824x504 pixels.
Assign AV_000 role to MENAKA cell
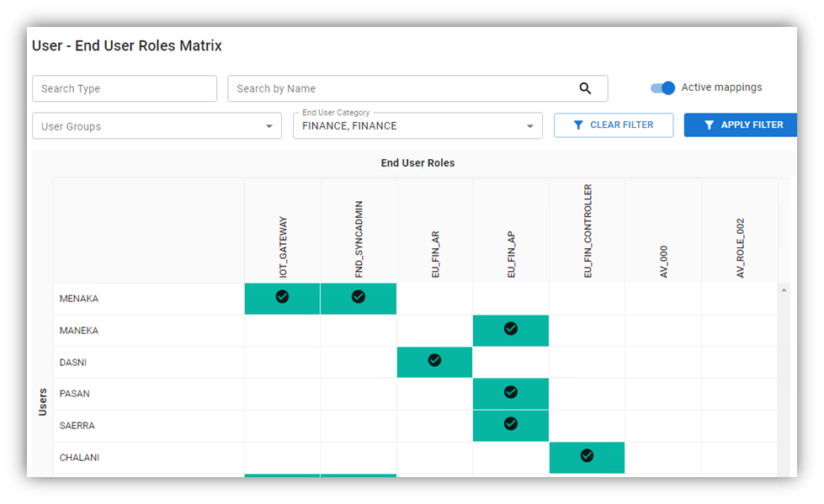pos(663,299)
